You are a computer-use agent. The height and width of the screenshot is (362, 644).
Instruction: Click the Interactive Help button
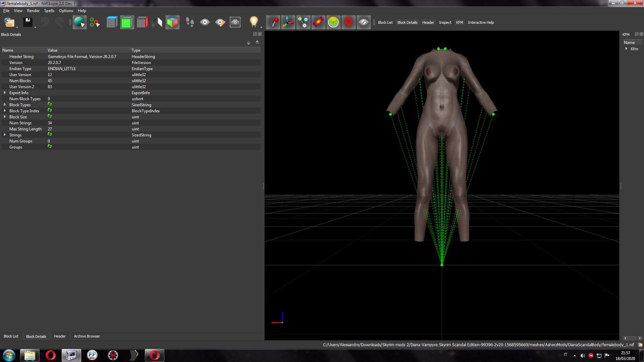(481, 22)
